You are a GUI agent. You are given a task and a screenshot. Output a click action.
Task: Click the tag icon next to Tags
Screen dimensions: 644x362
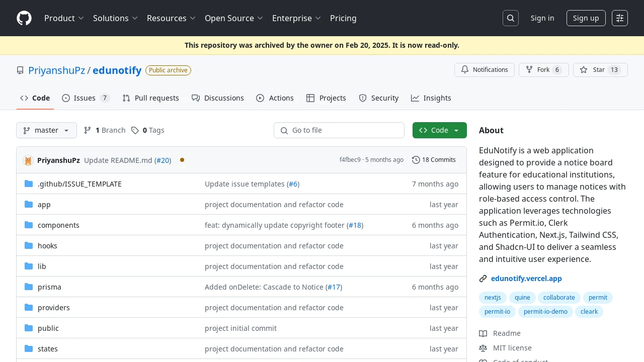click(135, 130)
